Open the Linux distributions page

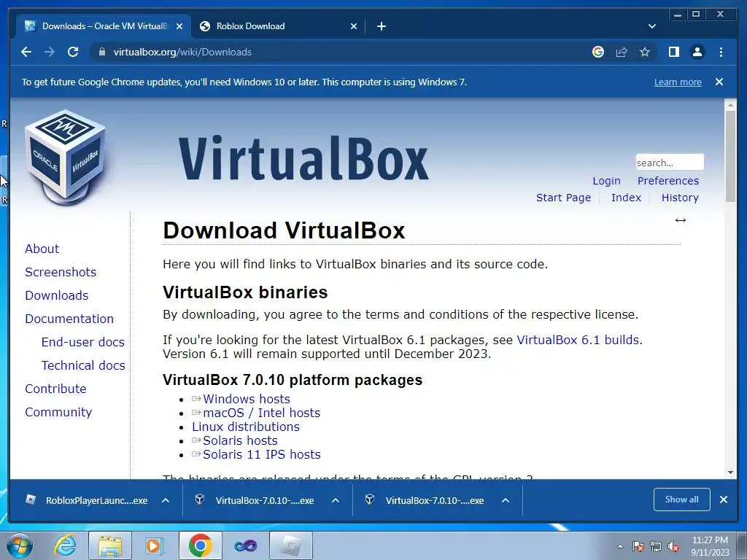pos(246,427)
